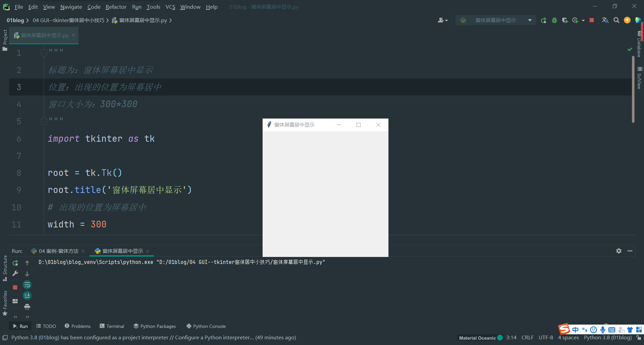Close the 04 案例-窗体方法 run tab
The image size is (644, 345).
point(83,251)
